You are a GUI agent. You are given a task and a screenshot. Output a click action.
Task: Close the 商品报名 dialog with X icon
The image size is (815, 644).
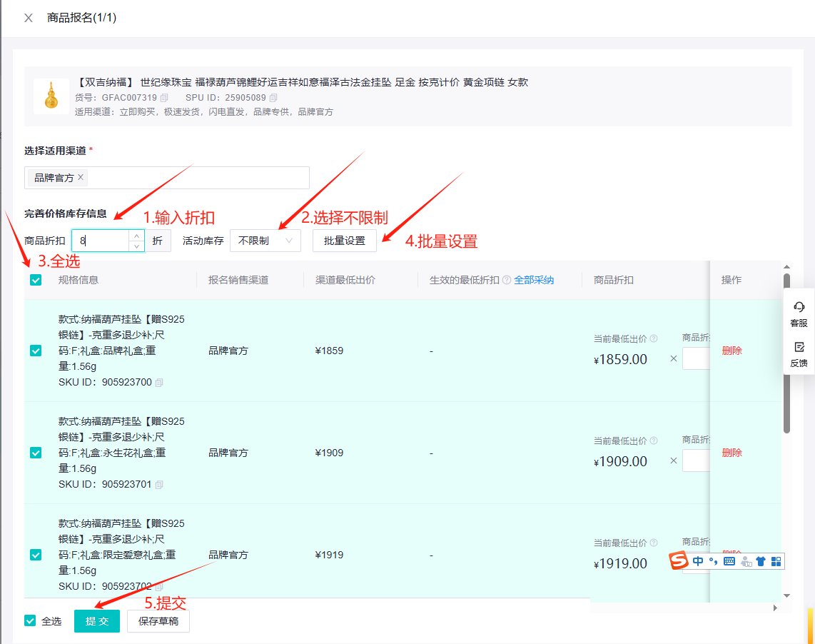[x=29, y=18]
